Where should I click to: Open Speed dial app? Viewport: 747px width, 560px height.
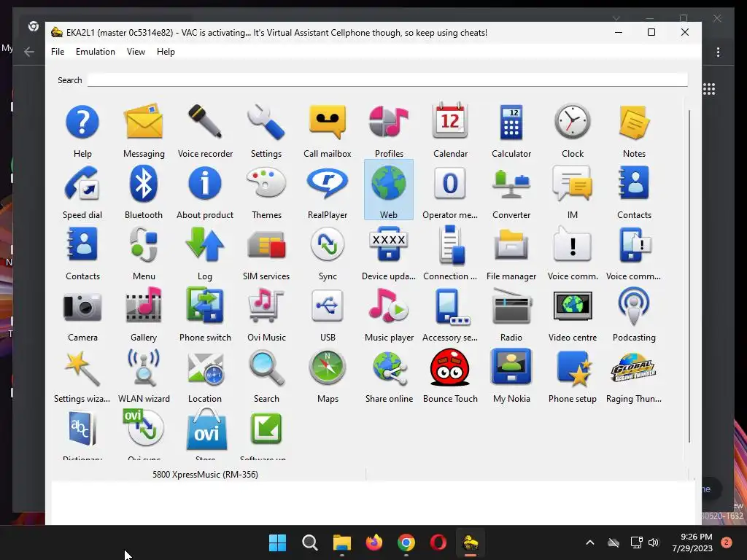tap(82, 183)
